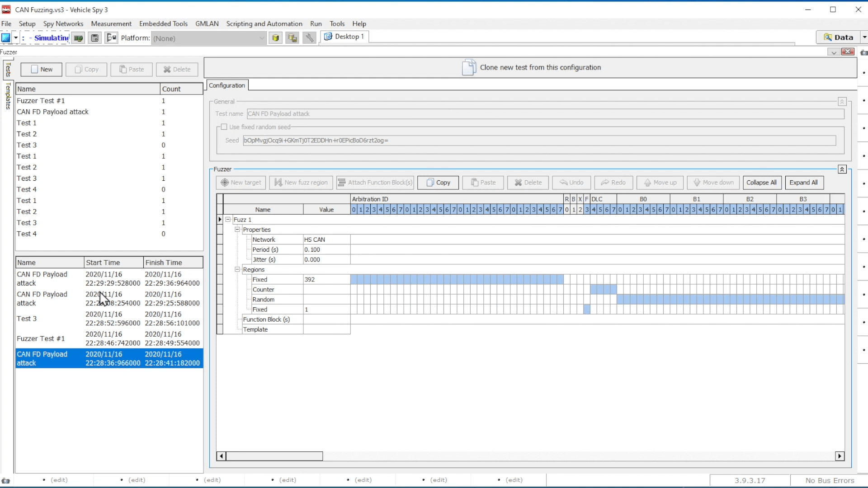Screen dimensions: 868x488
Task: Click the Data binoculars button
Action: tap(838, 38)
